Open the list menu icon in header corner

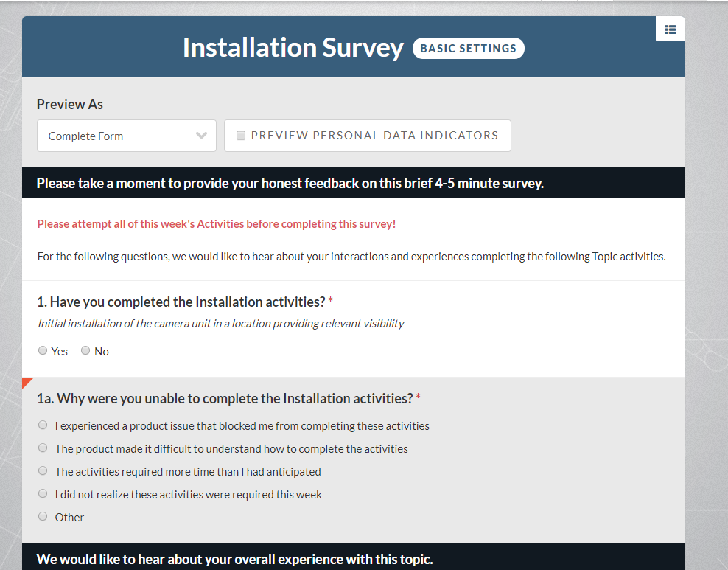670,29
